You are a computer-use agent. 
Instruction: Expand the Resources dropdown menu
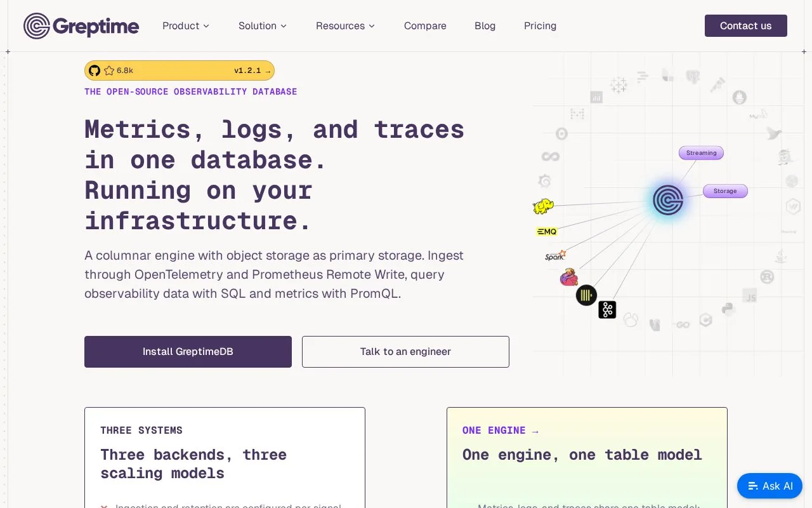[346, 26]
